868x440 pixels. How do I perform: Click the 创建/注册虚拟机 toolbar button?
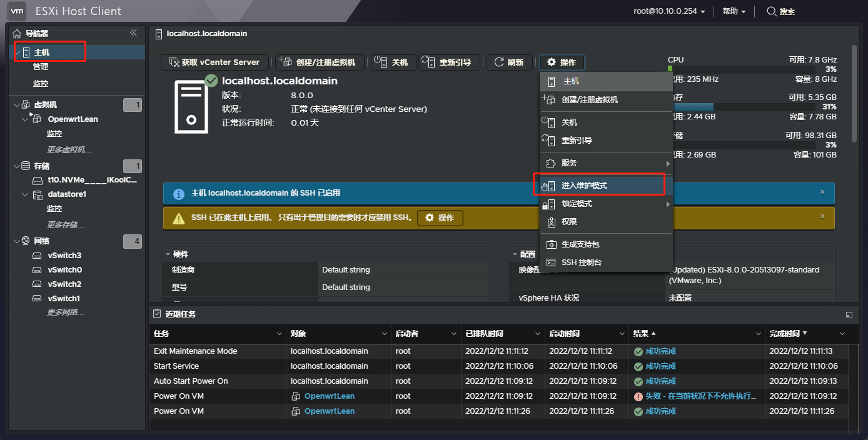319,62
